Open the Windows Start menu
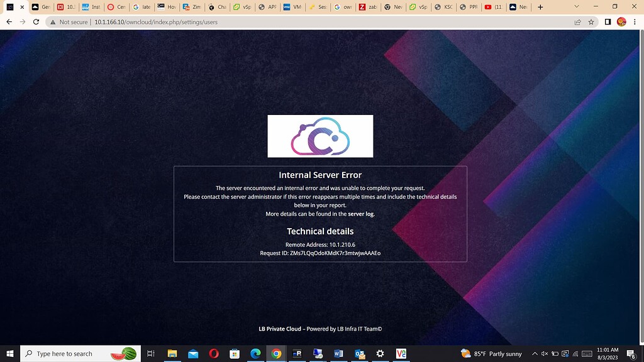 tap(10, 353)
